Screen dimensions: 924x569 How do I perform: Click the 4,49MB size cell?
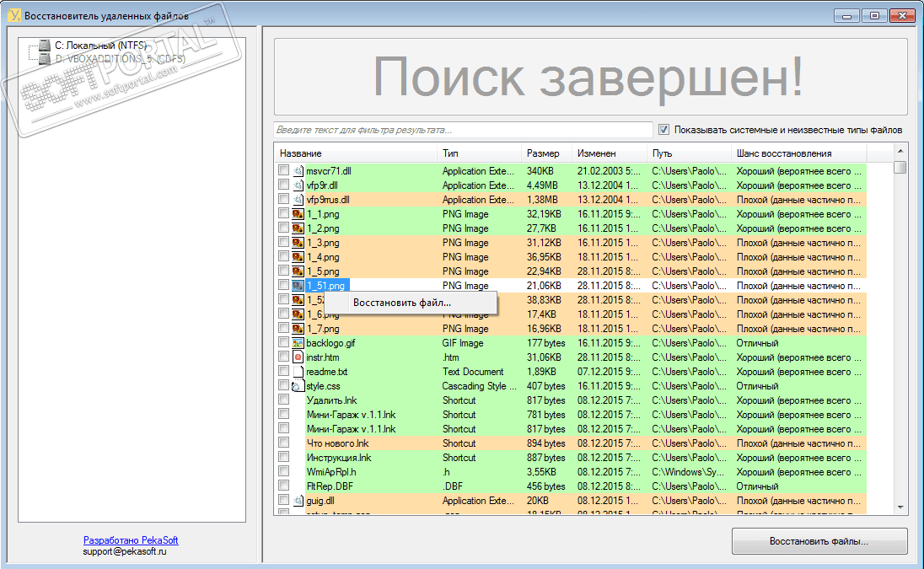(x=542, y=185)
